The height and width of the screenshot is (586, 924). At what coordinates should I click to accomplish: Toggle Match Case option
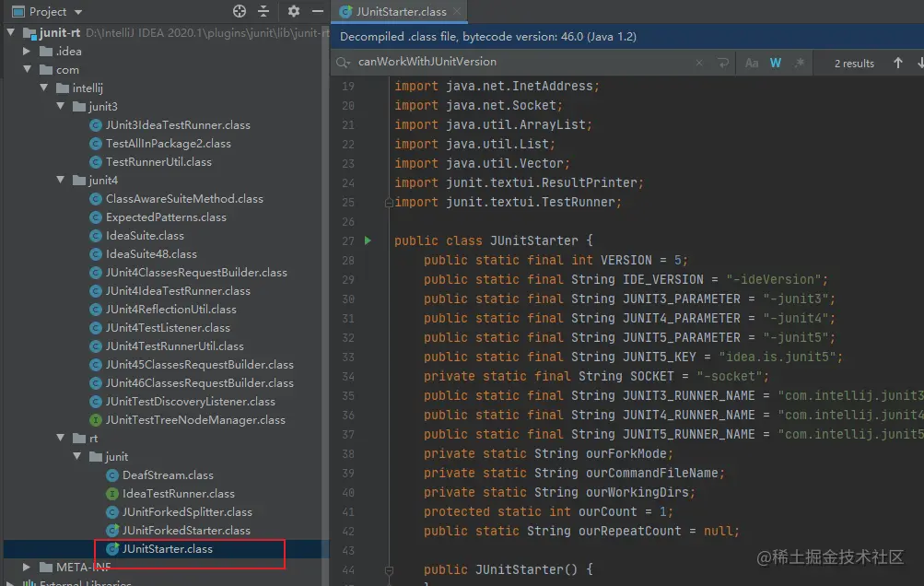[752, 63]
